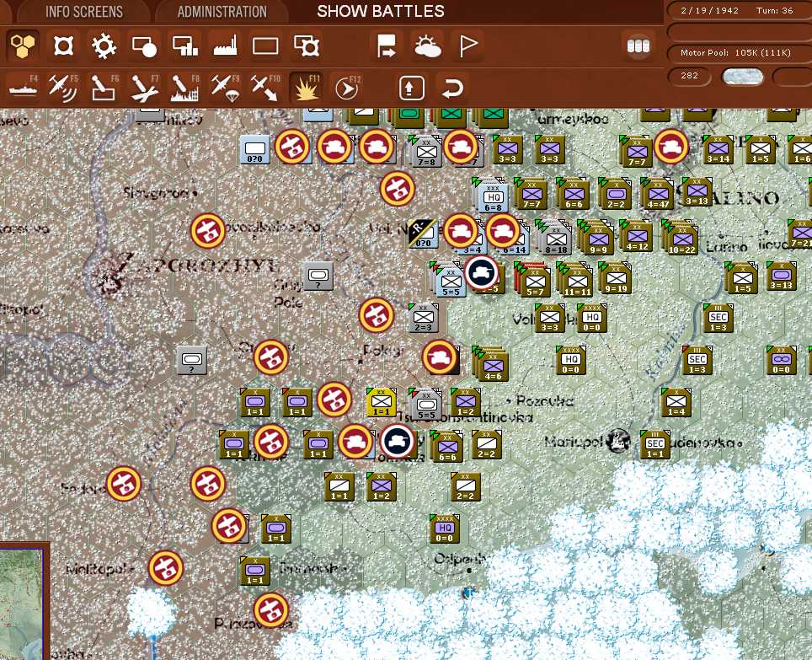Select the F10 air transfer mode
The width and height of the screenshot is (812, 660).
[265, 87]
